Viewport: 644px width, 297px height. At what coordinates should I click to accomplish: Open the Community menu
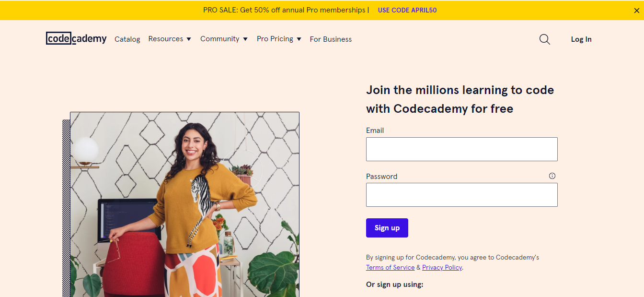220,39
